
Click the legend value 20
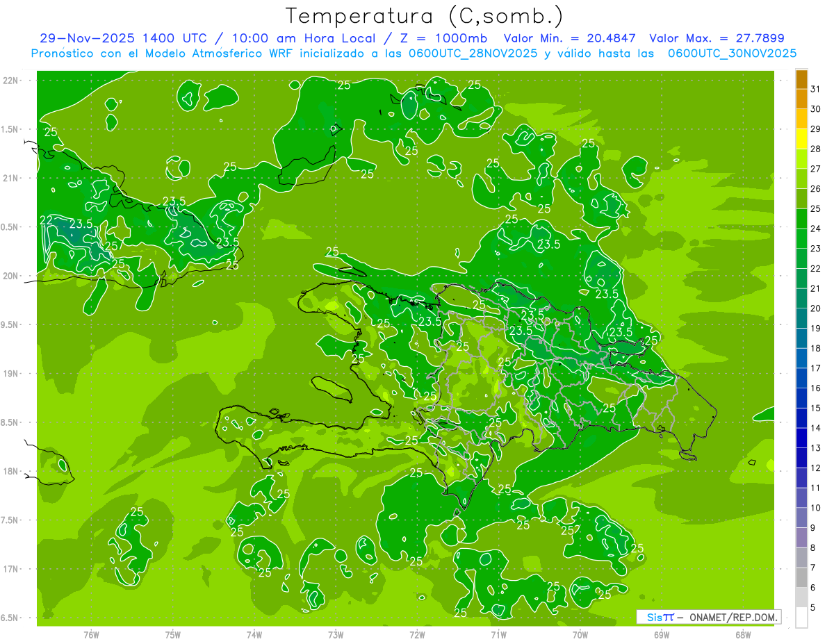[x=815, y=308]
